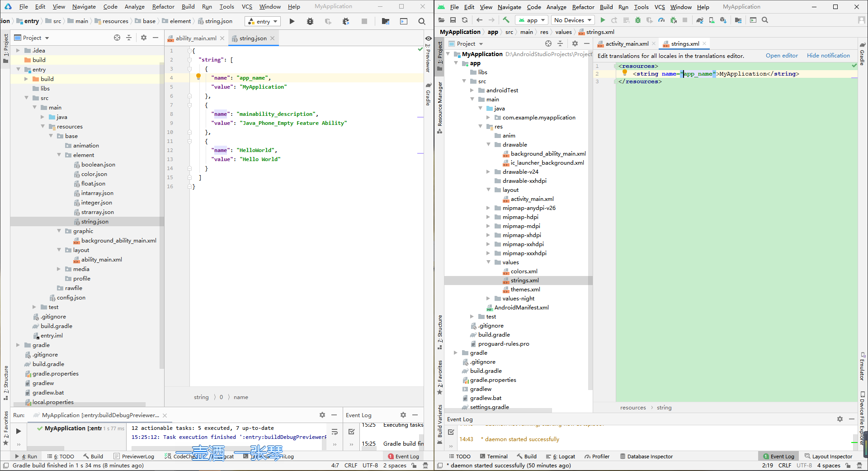Open the Build menu in Android Studio
868x471 pixels.
coord(606,7)
